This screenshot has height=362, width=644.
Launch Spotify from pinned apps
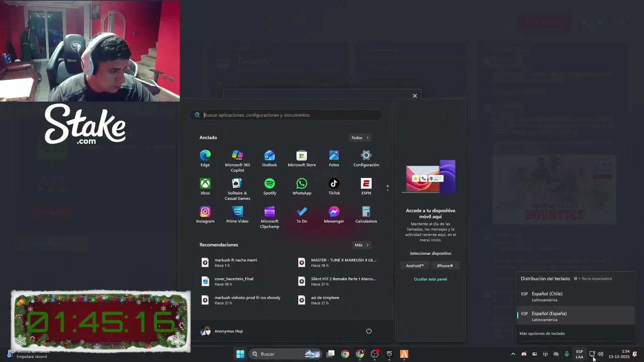(270, 186)
